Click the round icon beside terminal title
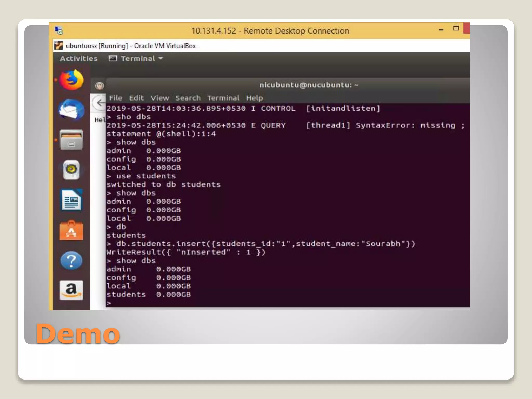The width and height of the screenshot is (532, 399). [99, 85]
